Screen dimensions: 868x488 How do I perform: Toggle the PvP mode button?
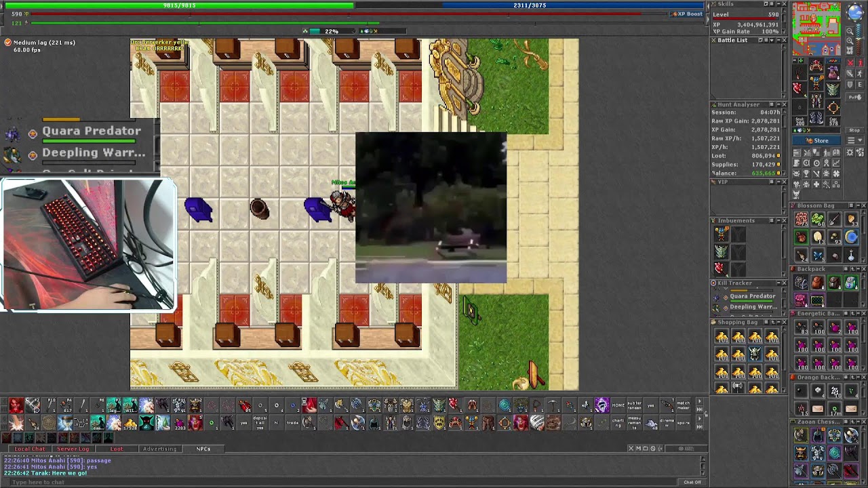(x=855, y=97)
